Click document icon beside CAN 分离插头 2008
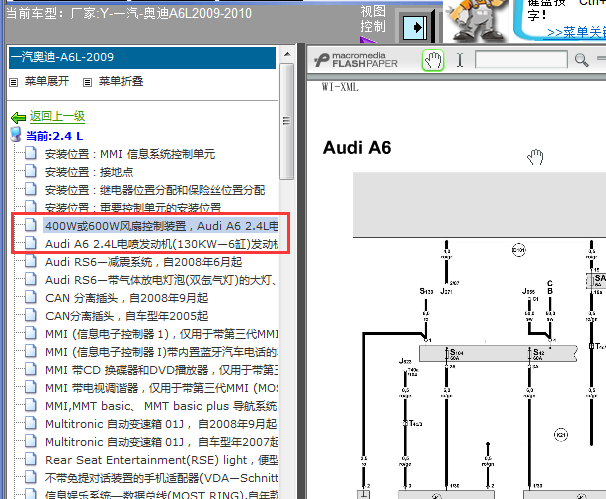The height and width of the screenshot is (499, 606). tap(31, 297)
